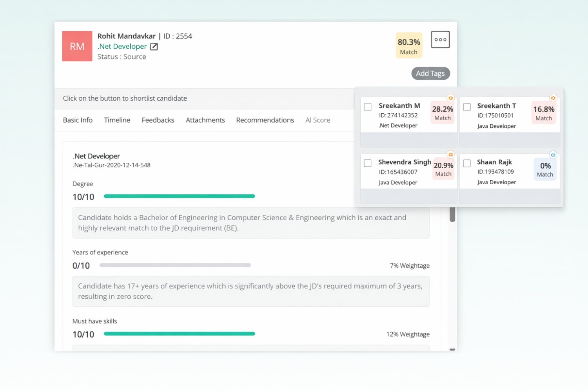Viewport: 588px width, 392px height.
Task: Open the Feedbacks tab
Action: 158,120
